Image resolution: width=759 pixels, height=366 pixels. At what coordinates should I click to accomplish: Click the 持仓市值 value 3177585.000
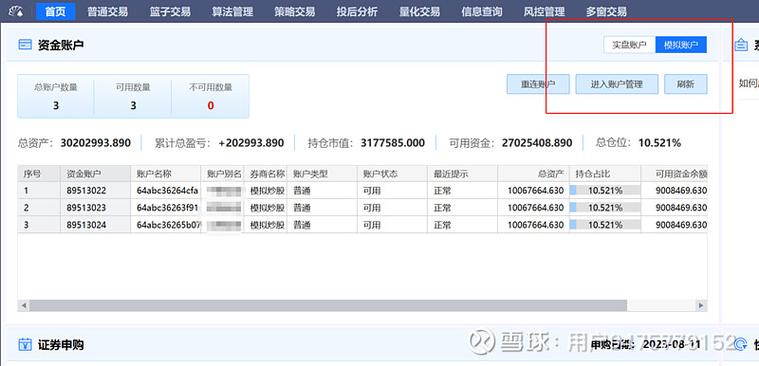click(393, 143)
